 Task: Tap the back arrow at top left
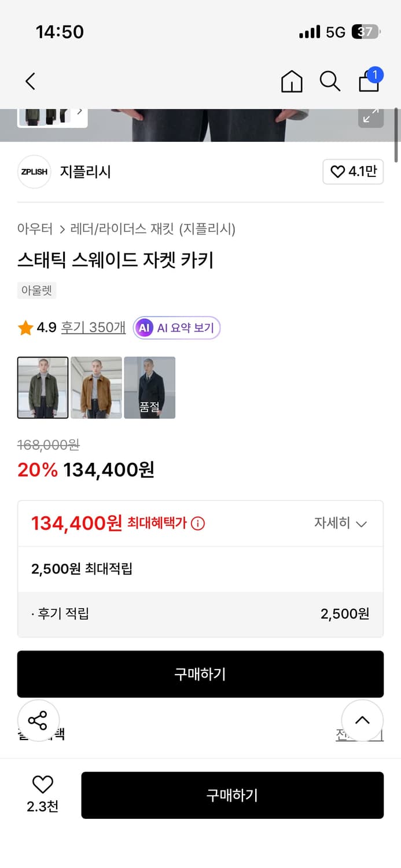(x=30, y=81)
